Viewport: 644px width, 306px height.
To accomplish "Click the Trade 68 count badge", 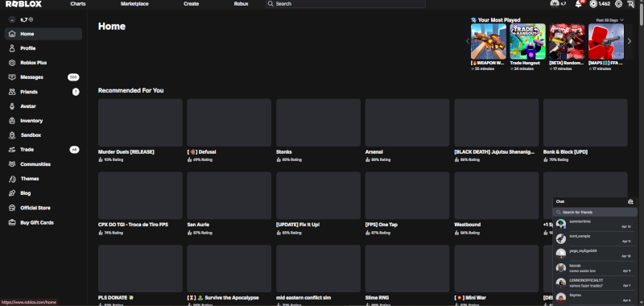I will click(74, 150).
